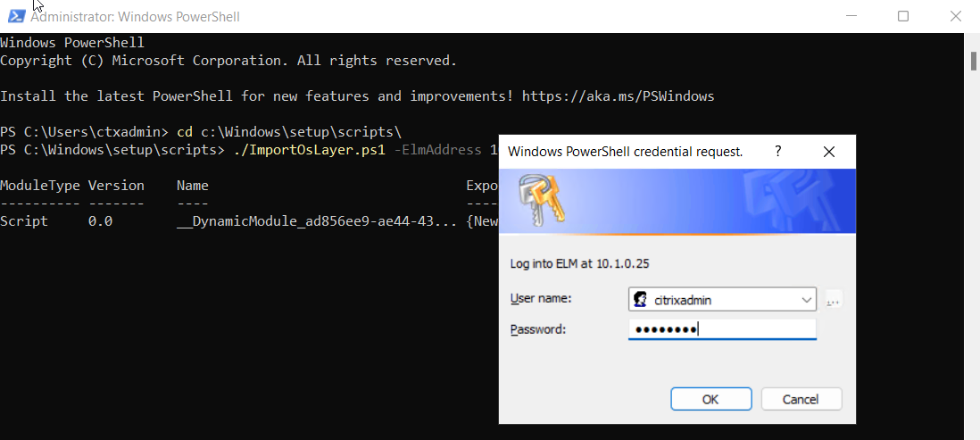Cancel the credential request

pyautogui.click(x=801, y=399)
